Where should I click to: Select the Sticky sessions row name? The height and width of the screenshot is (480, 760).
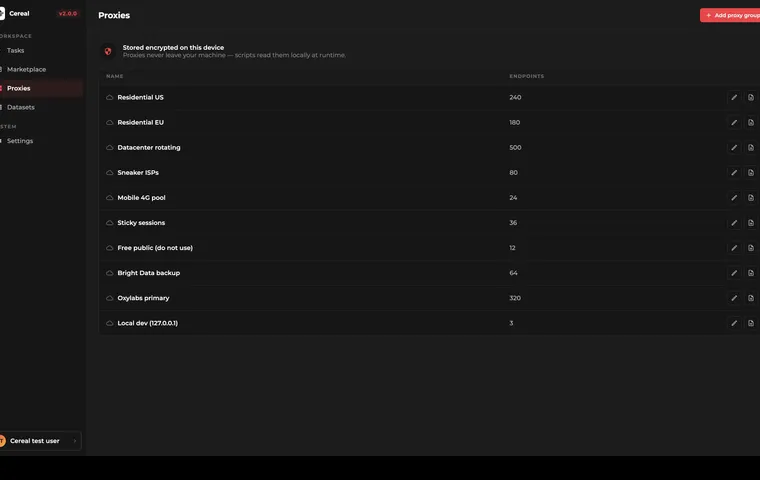click(x=141, y=223)
